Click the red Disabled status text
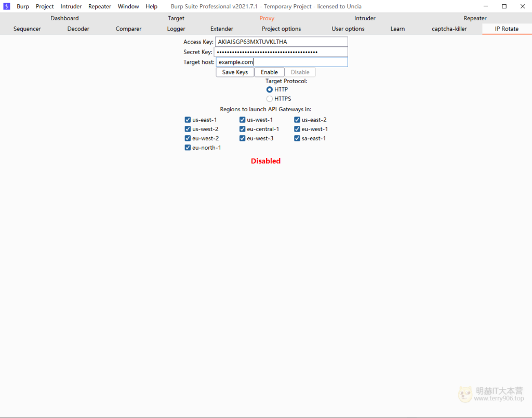 265,161
